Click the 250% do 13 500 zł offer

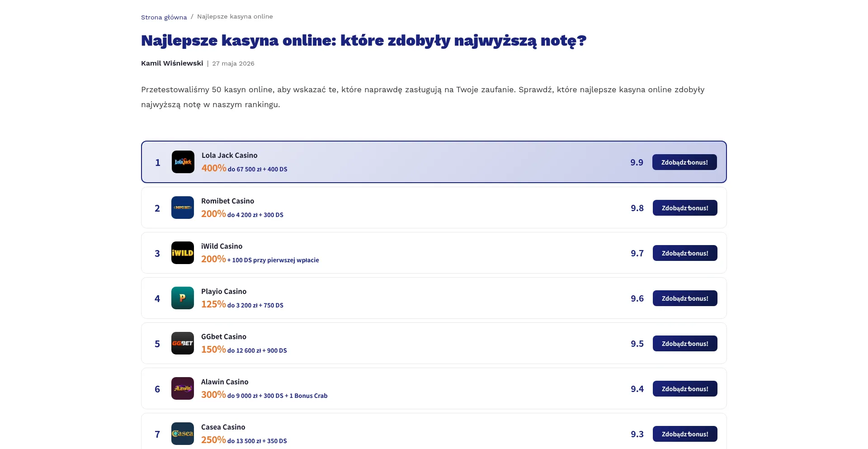[244, 440]
